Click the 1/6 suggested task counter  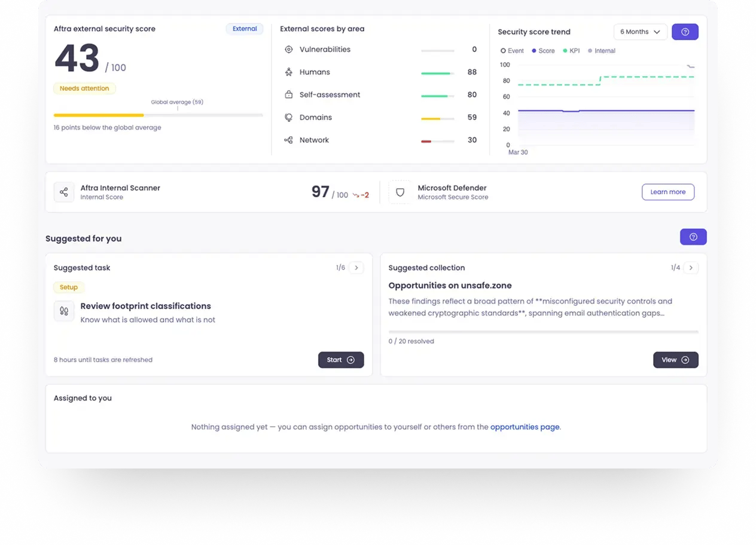click(340, 268)
